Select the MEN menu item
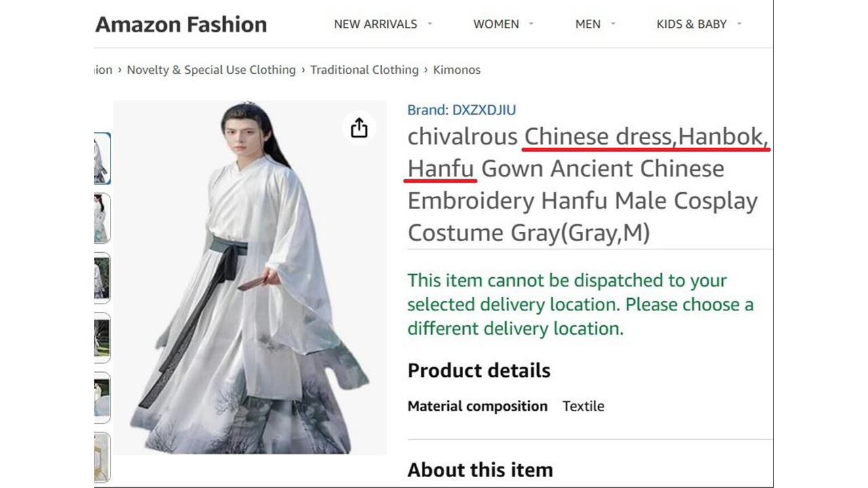 [588, 24]
